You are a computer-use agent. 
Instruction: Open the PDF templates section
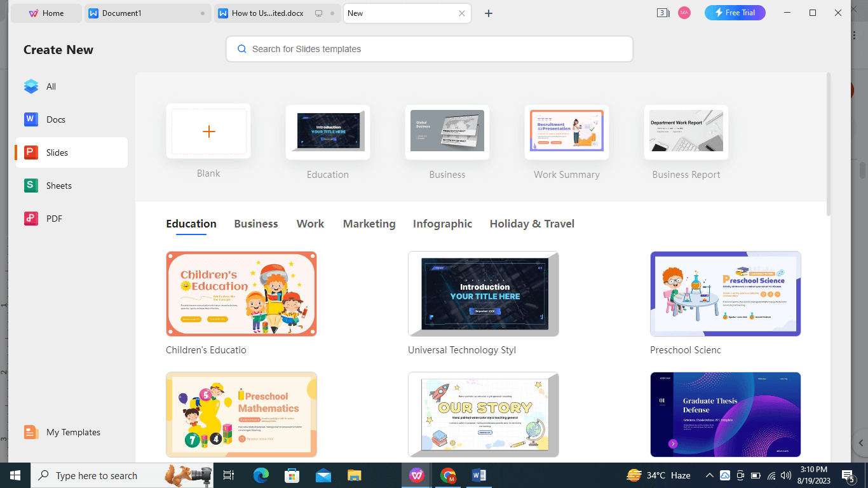[x=57, y=219]
